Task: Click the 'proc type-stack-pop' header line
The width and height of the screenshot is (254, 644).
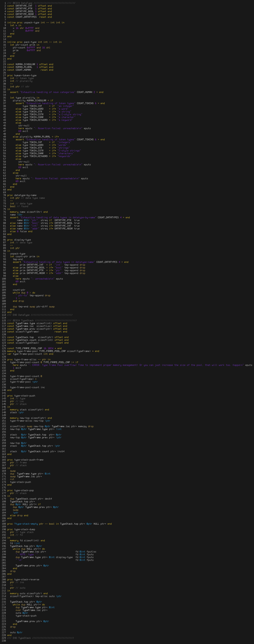Action: (21, 490)
